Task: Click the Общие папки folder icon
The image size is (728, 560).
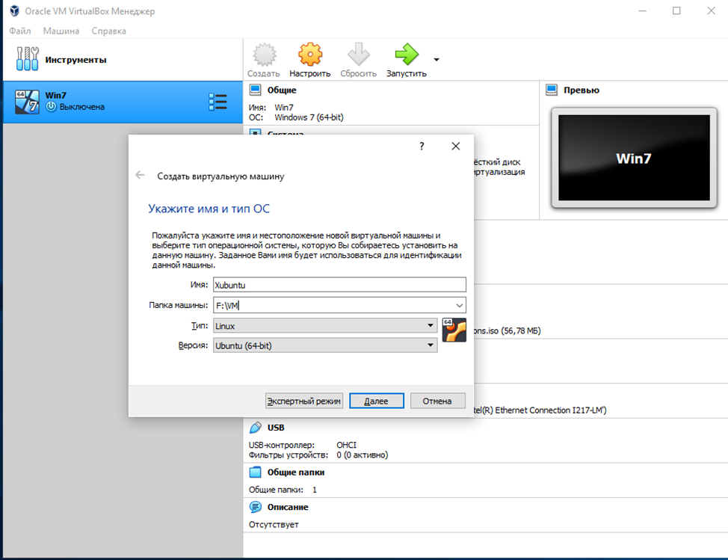Action: click(255, 473)
